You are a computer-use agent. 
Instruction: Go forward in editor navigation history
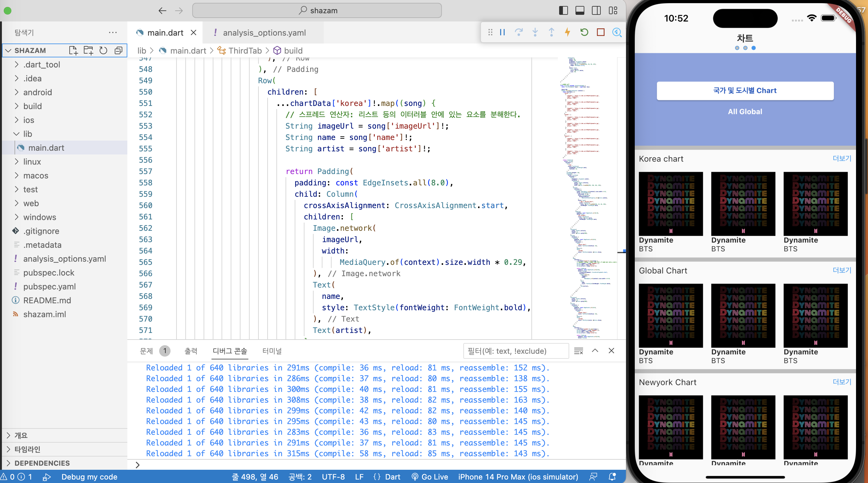point(179,11)
